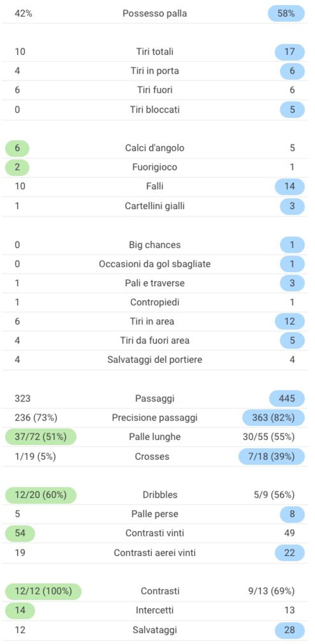This screenshot has width=315, height=644.
Task: Click the Tiri bloccati blue badge
Action: [292, 110]
